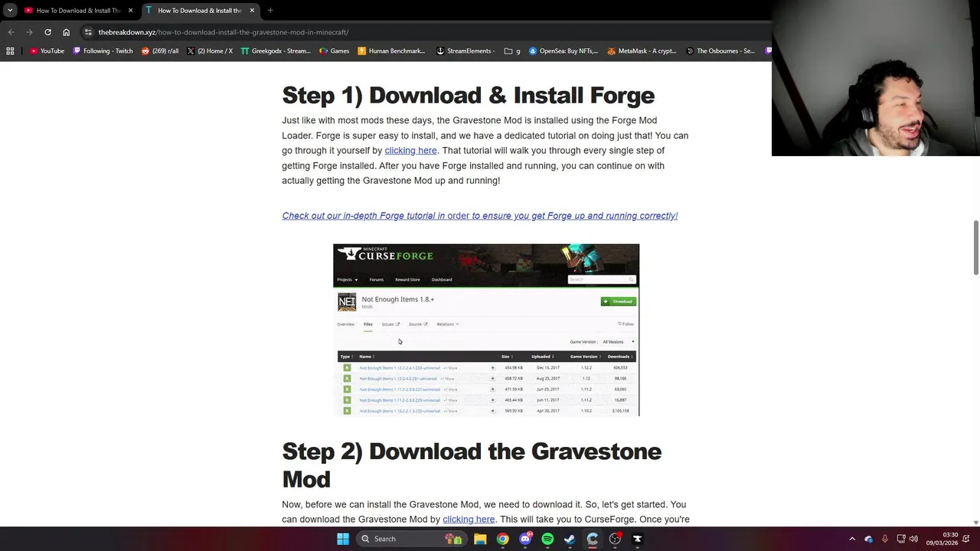Open the Following - Twitch bookmark
980x551 pixels.
(x=103, y=51)
